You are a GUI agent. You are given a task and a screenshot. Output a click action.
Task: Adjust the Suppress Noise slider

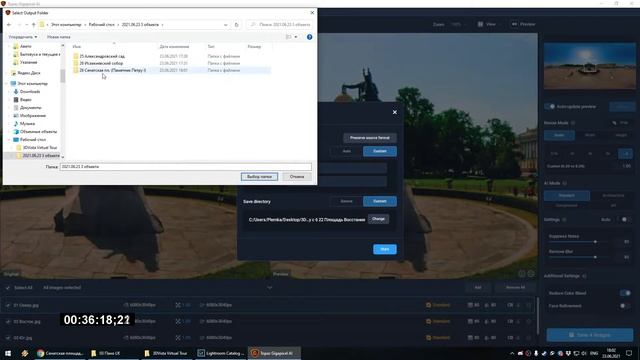click(595, 242)
